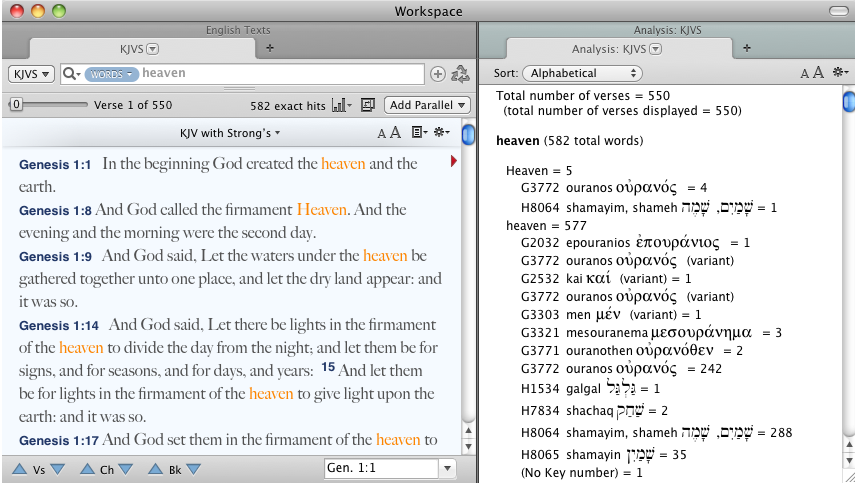The image size is (855, 483).
Task: Click magnifying glass search history icon
Action: (71, 74)
